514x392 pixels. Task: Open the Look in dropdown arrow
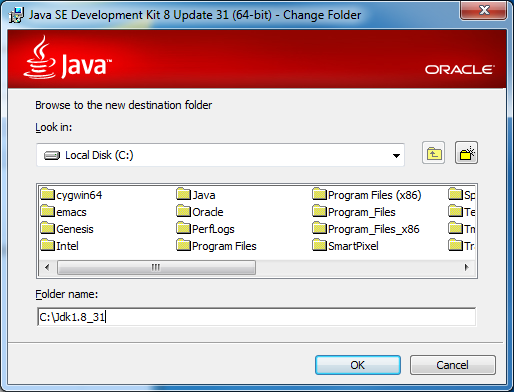click(x=396, y=155)
